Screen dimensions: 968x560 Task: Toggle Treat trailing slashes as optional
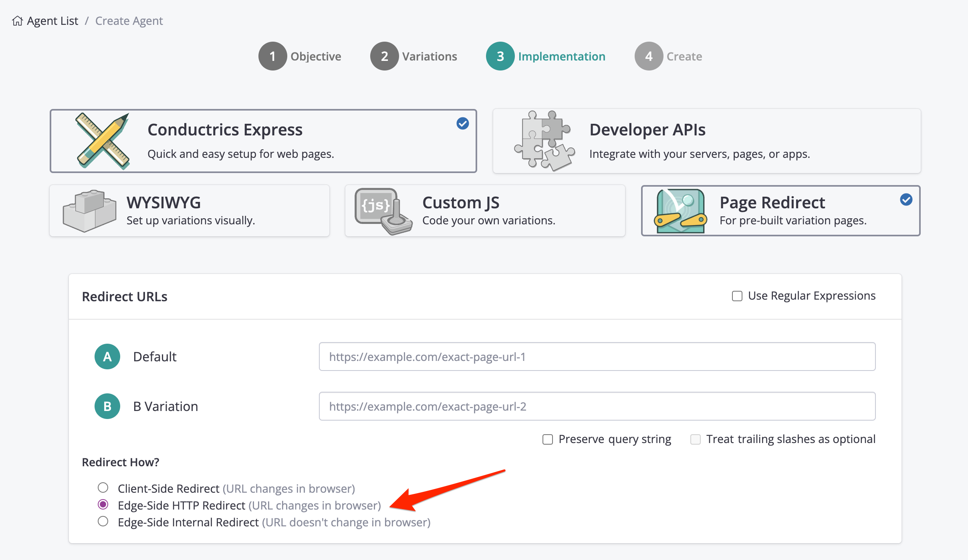696,439
